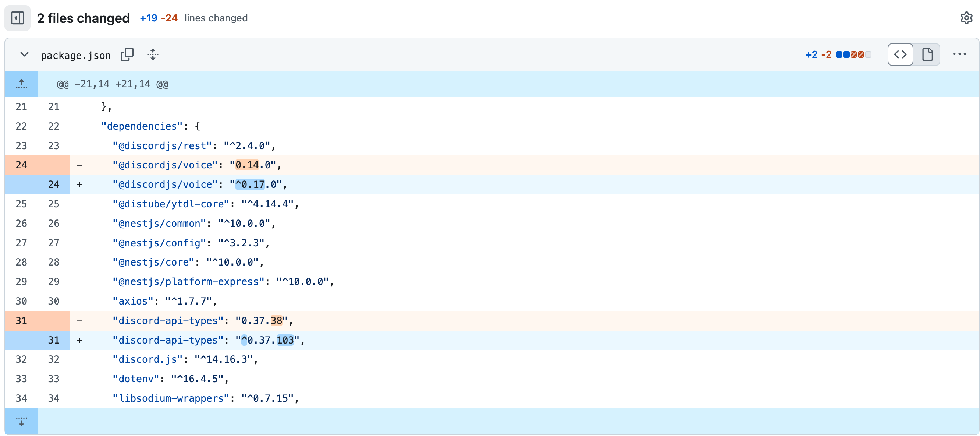Collapse the package.json file diff
The height and width of the screenshot is (436, 980).
[24, 54]
